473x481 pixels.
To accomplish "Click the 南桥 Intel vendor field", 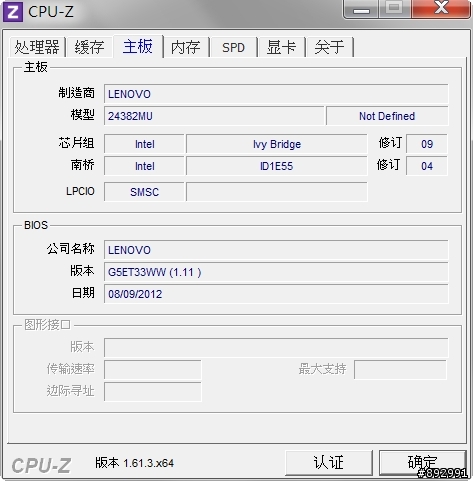I will click(144, 166).
